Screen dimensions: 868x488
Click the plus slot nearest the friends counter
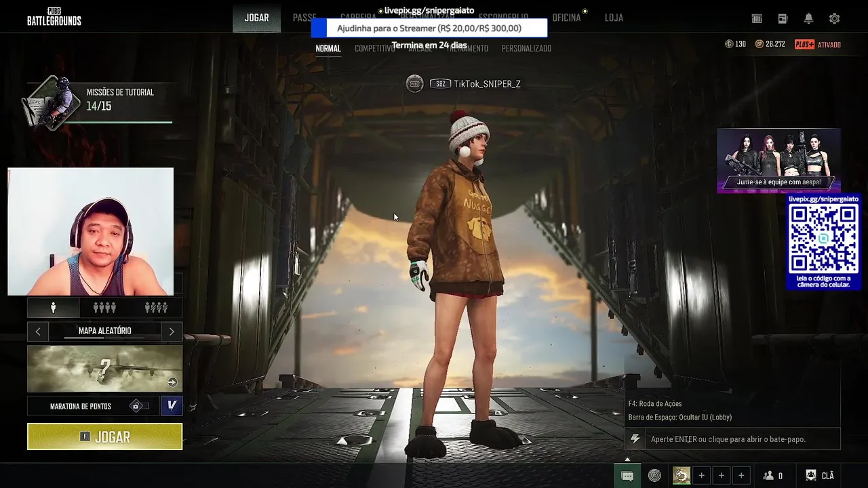click(741, 476)
